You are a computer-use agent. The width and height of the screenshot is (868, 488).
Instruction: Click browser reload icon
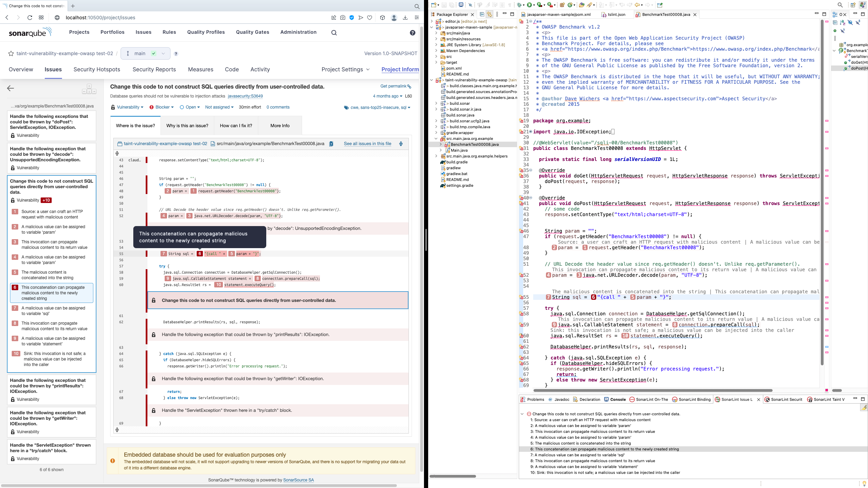(x=30, y=18)
